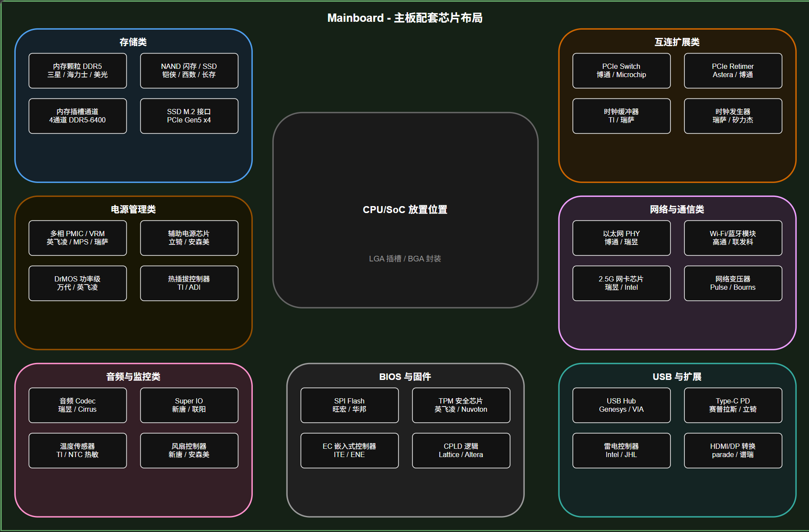Select the DrMOS 功率级 box
This screenshot has width=809, height=532.
coord(78,283)
